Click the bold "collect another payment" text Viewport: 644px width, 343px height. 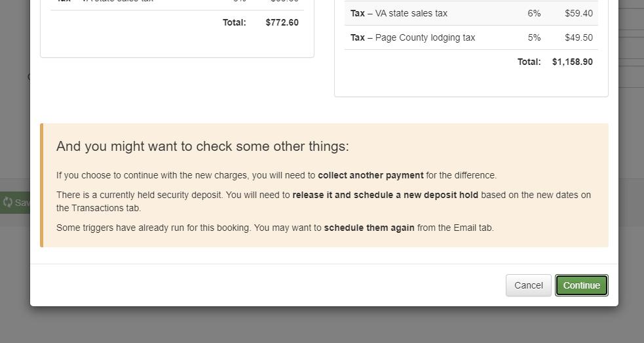pos(371,175)
